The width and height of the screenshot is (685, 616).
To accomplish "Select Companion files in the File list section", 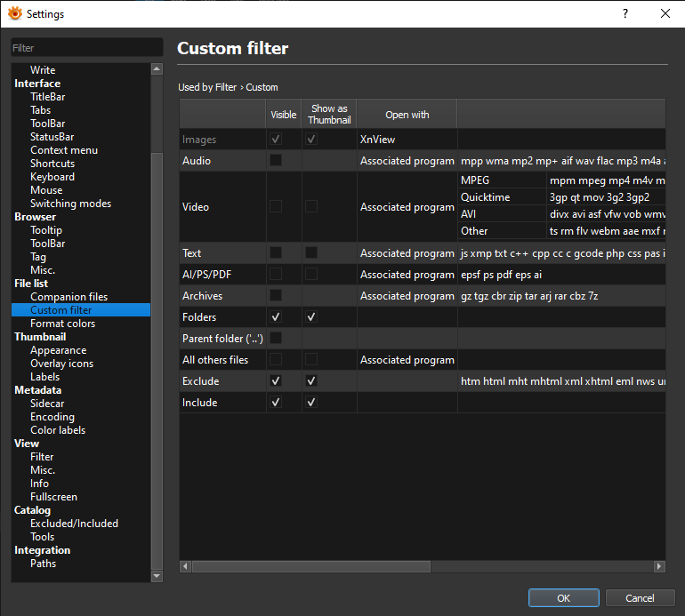I will [68, 297].
